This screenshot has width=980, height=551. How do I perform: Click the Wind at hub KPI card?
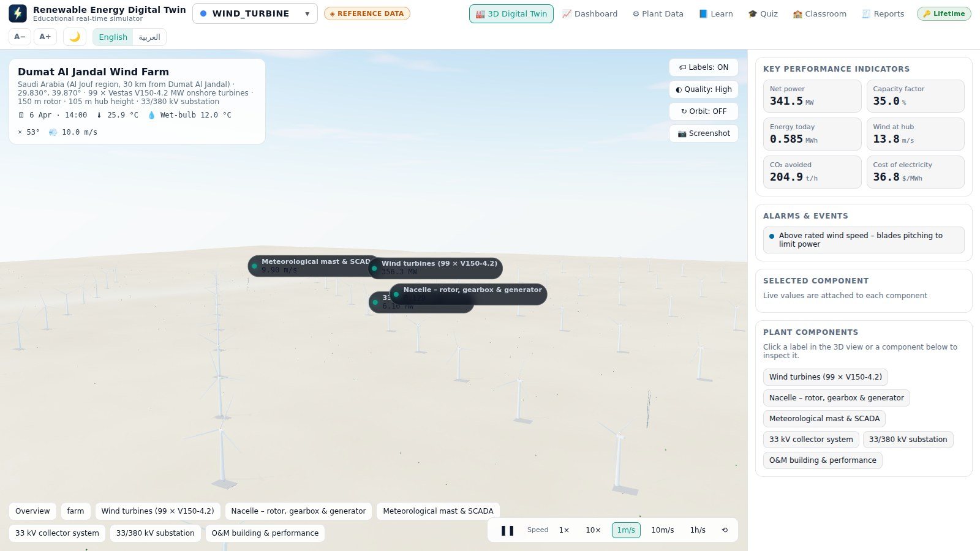click(915, 134)
